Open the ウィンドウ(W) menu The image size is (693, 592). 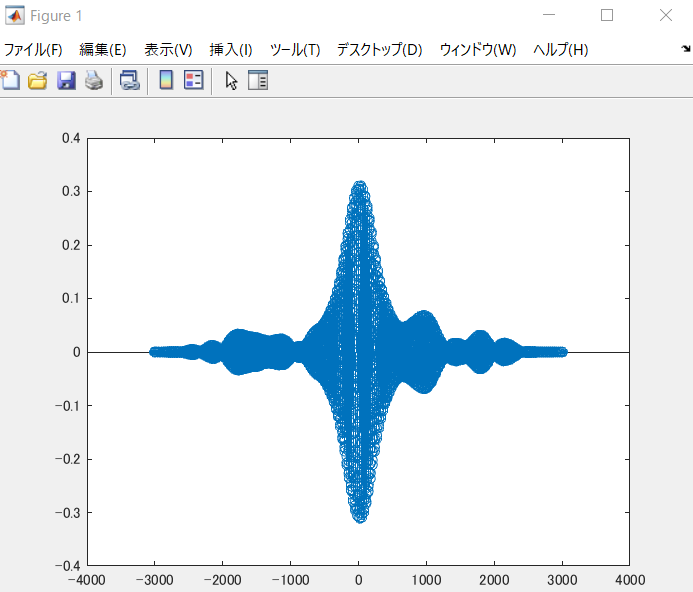pyautogui.click(x=478, y=50)
